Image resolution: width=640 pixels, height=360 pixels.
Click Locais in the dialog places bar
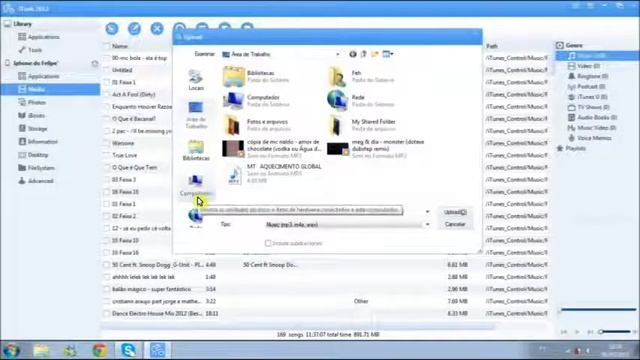click(x=196, y=80)
